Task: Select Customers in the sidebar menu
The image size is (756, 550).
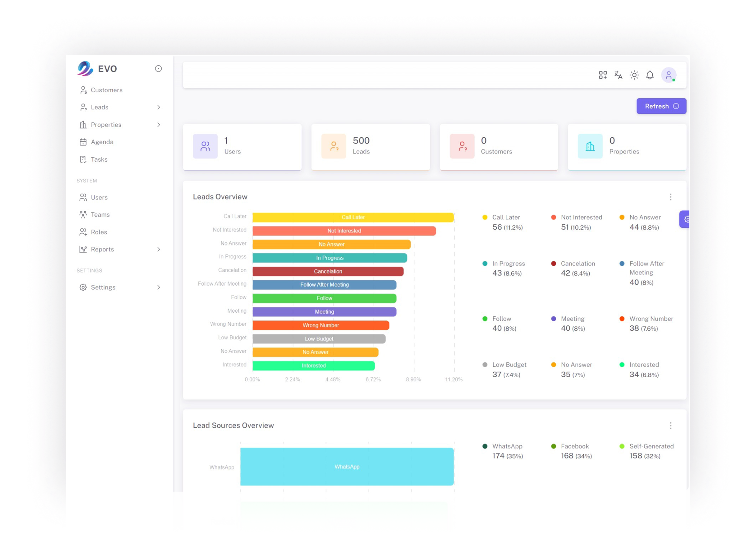Action: click(107, 90)
